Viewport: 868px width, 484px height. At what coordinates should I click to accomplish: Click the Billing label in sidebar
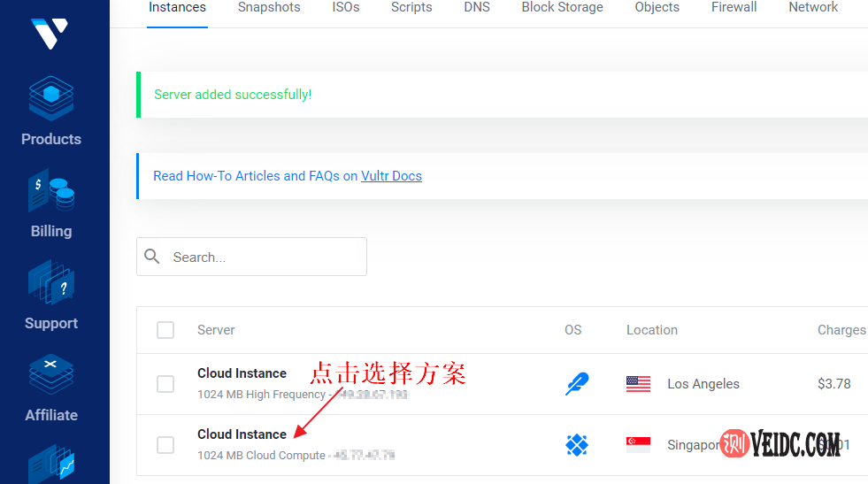(x=51, y=231)
